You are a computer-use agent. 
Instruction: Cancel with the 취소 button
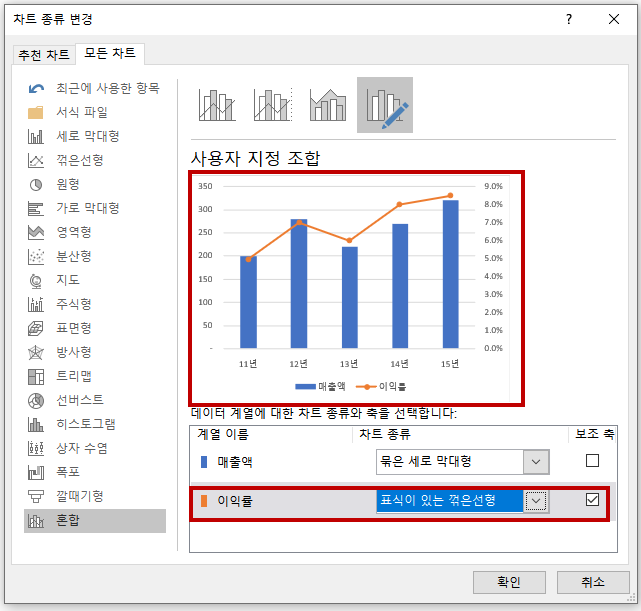[593, 582]
